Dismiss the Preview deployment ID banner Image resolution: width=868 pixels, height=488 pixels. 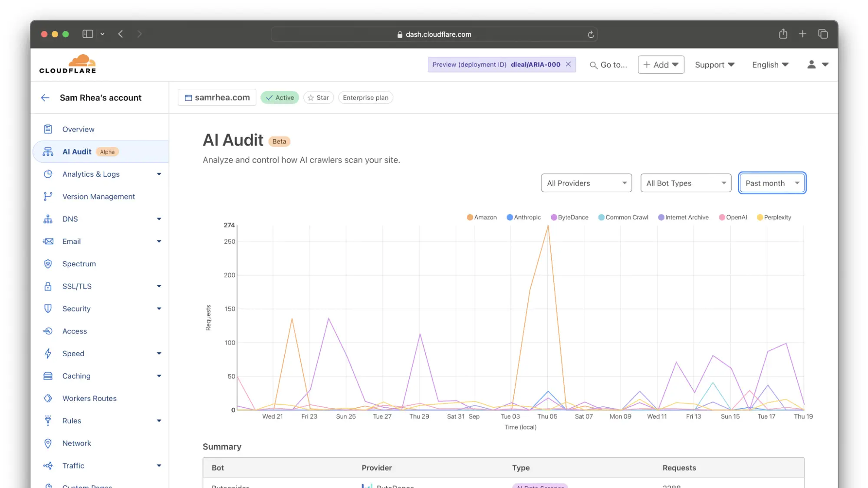[x=569, y=64]
